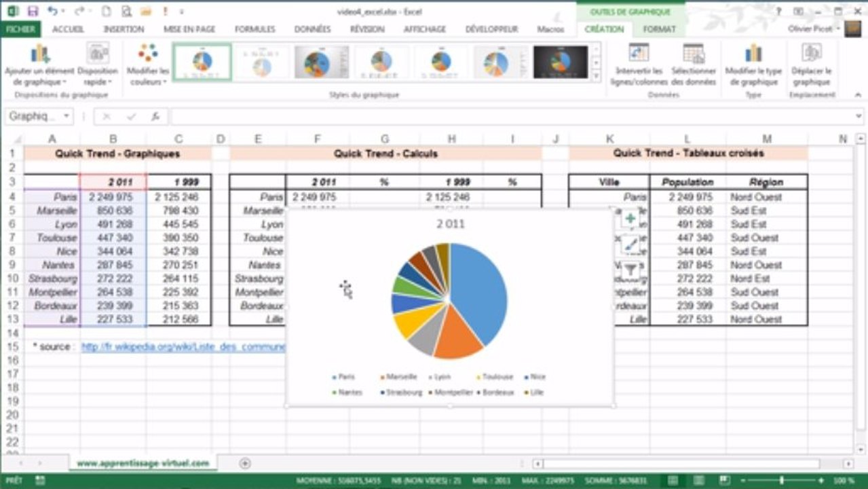Open the Olivier Picot account dropdown

814,29
